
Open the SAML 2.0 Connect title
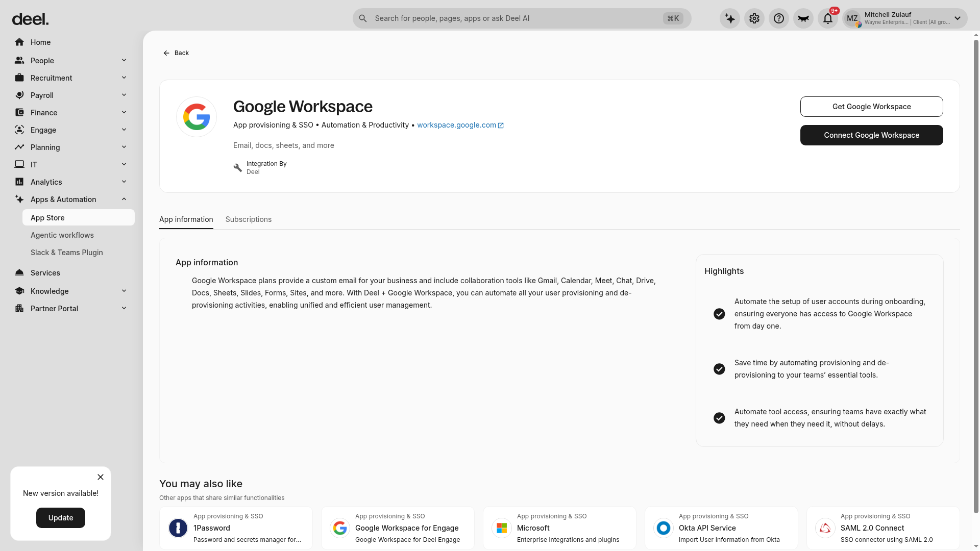[x=872, y=528]
